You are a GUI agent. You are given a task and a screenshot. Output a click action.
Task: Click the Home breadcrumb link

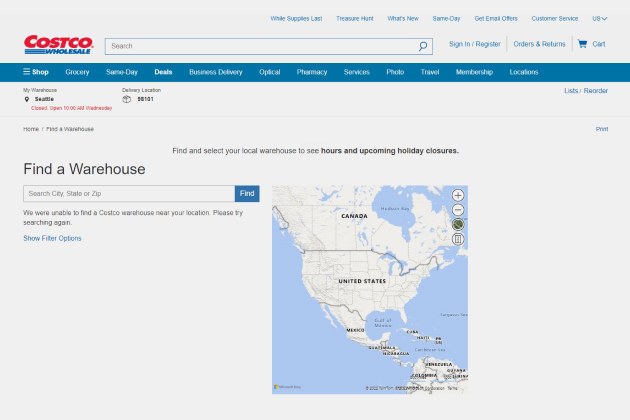click(31, 129)
